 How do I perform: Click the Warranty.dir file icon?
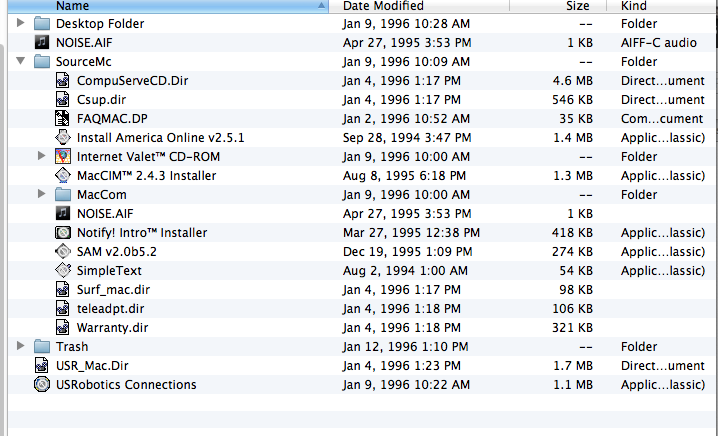63,327
